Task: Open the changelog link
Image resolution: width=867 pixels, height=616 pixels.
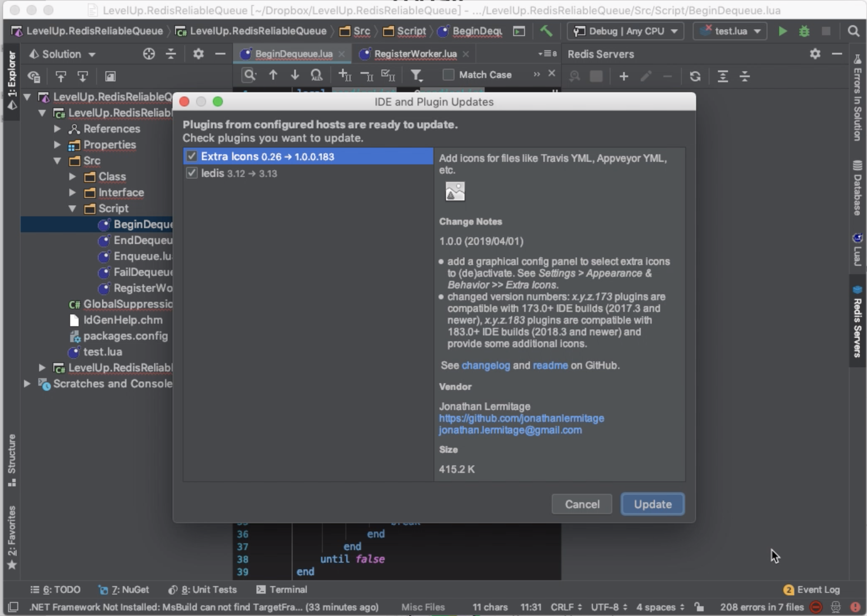Action: coord(486,366)
